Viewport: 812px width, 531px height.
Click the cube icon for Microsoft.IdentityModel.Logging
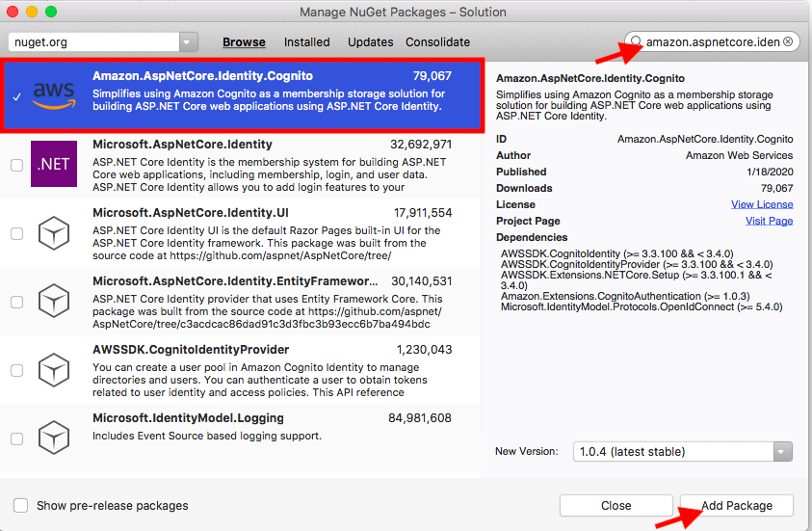(54, 438)
